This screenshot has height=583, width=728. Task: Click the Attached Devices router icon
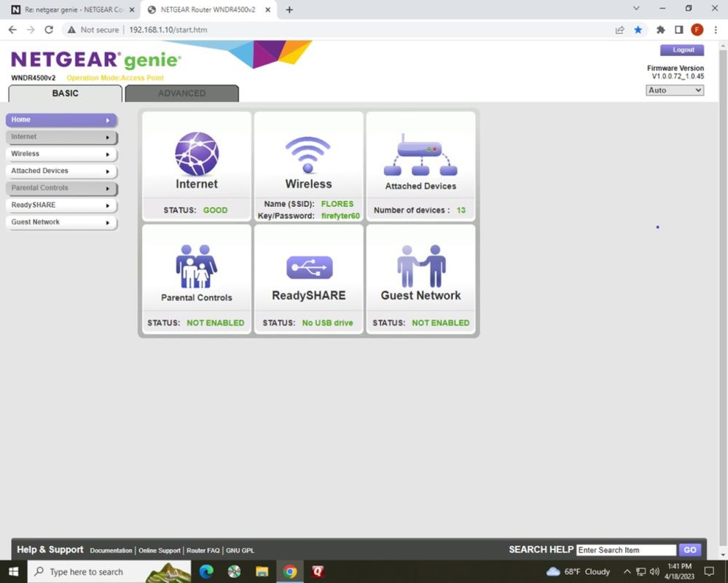(420, 152)
